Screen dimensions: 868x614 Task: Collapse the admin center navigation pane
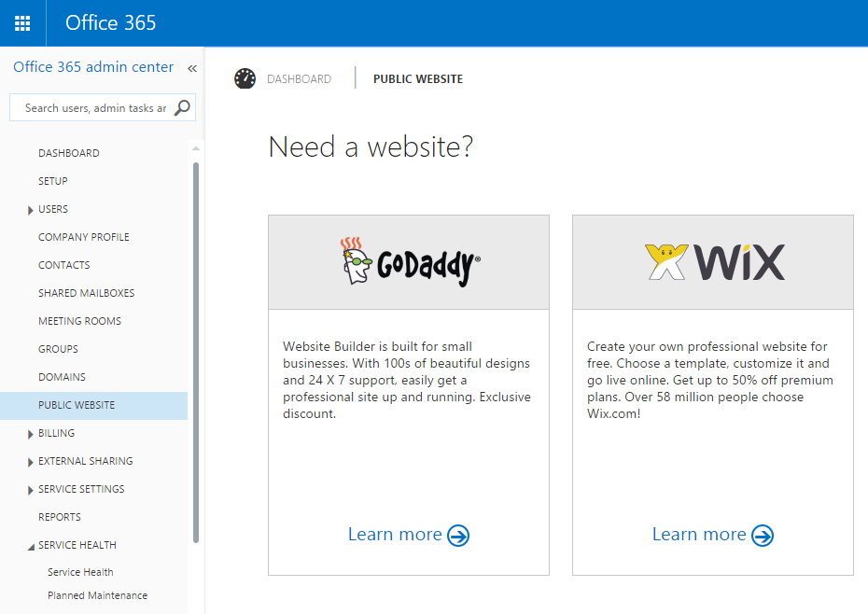tap(192, 68)
